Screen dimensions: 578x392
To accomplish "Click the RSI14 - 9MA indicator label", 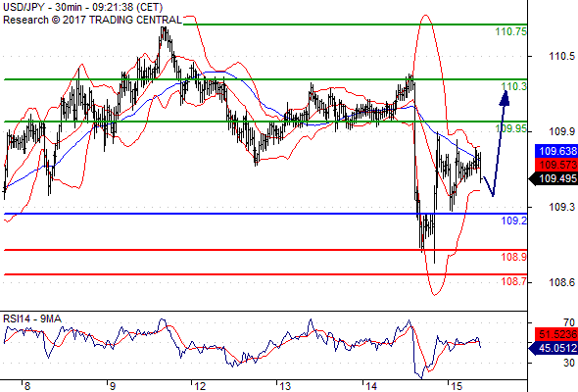I will click(x=32, y=318).
